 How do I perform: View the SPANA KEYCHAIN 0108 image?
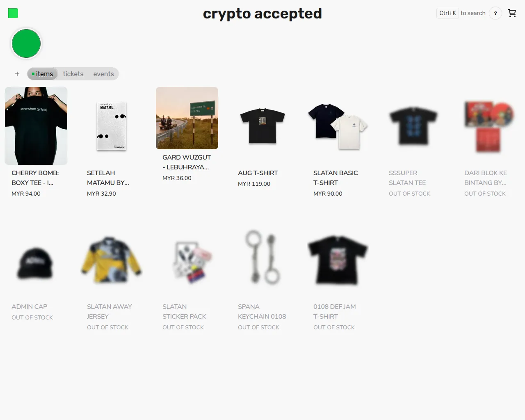262,257
